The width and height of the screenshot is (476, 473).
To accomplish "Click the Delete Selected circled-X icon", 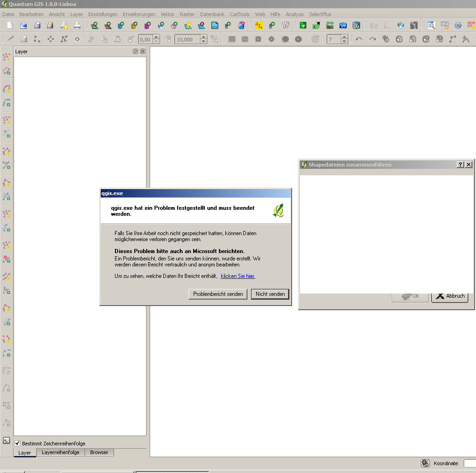I will tap(77, 39).
